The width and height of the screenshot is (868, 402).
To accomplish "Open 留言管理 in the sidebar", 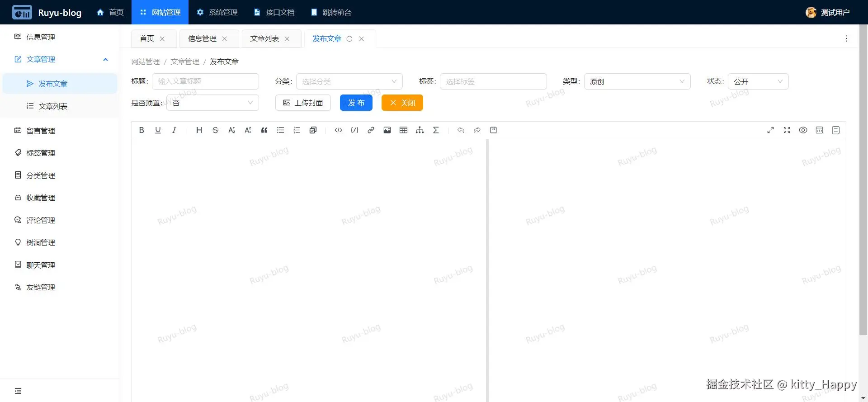I will [x=60, y=131].
